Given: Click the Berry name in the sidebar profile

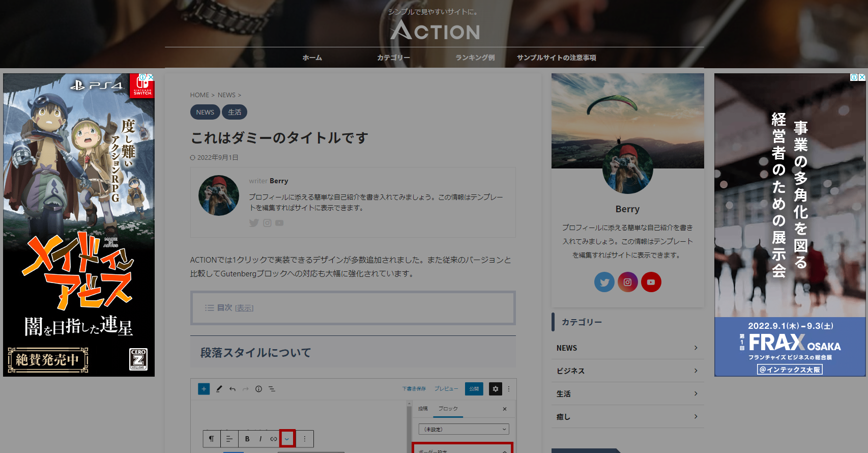Looking at the screenshot, I should pos(628,209).
